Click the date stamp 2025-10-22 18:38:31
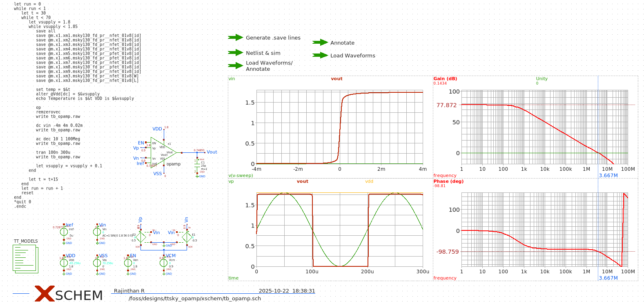Viewport: 644px width, 306px height. [x=287, y=291]
